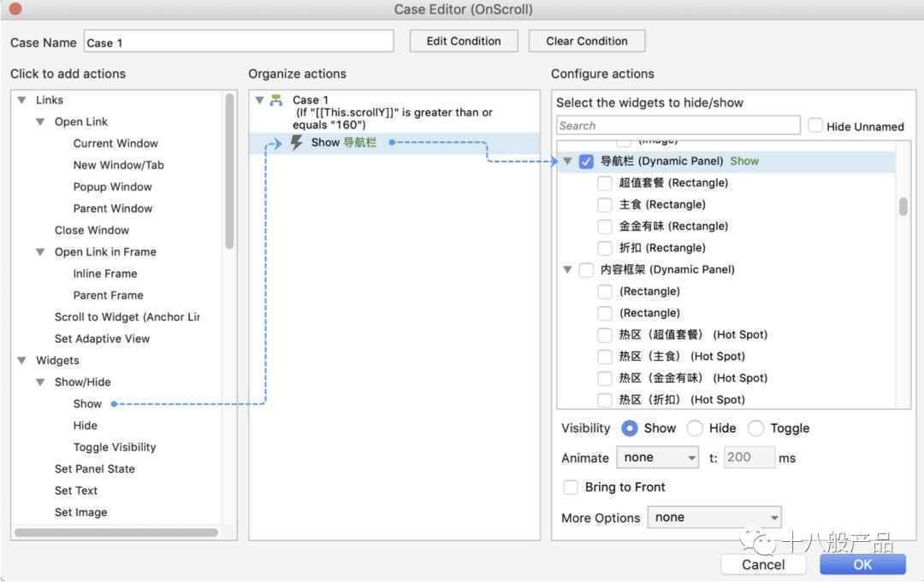Collapse the 内容框架 Dynamic Panel tree node
The height and width of the screenshot is (583, 924).
(x=567, y=270)
